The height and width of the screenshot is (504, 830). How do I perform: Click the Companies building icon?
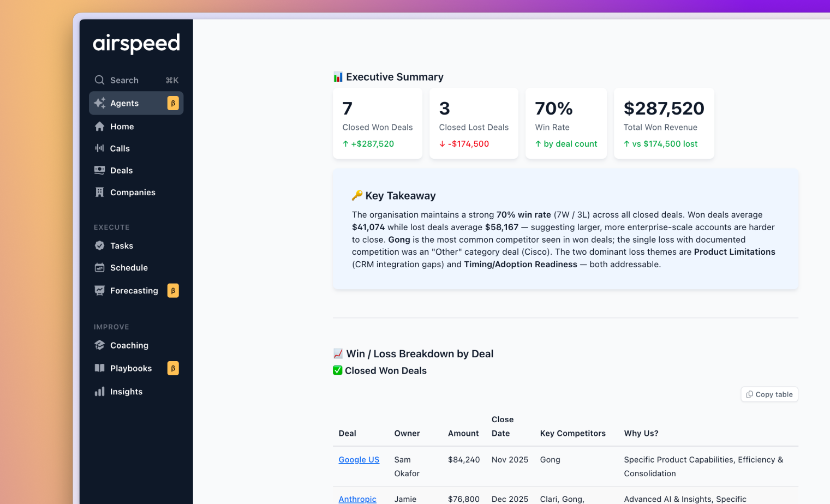tap(99, 192)
